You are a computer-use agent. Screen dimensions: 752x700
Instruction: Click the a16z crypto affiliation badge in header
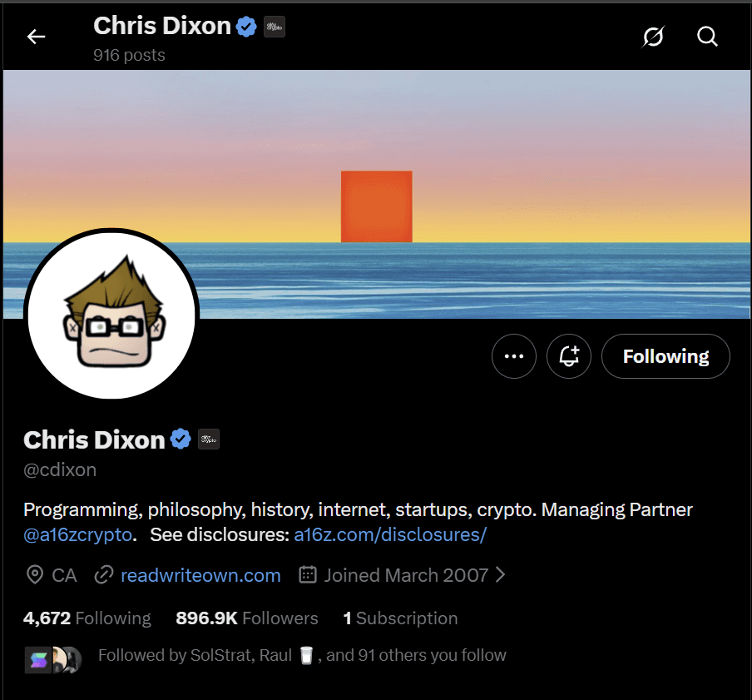tap(275, 27)
